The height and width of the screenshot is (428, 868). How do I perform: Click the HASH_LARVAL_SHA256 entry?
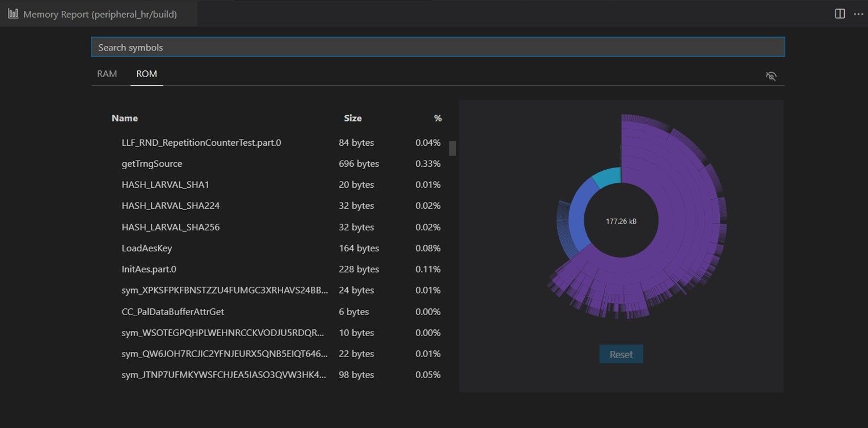coord(170,226)
